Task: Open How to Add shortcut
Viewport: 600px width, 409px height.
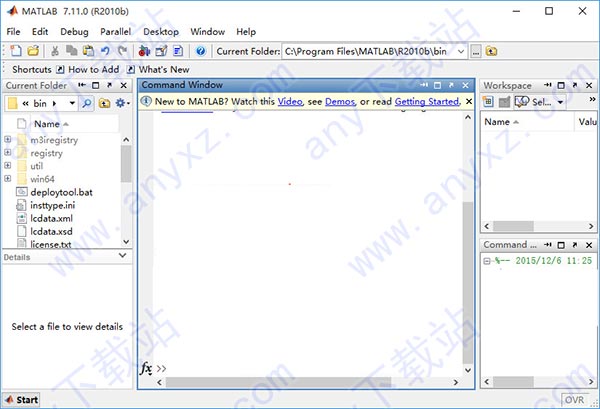Action: point(88,70)
